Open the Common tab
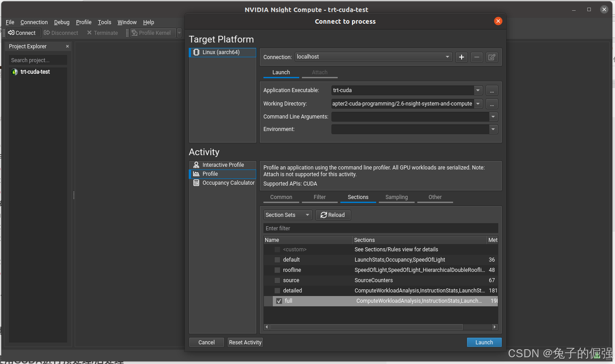This screenshot has width=615, height=364. [281, 197]
